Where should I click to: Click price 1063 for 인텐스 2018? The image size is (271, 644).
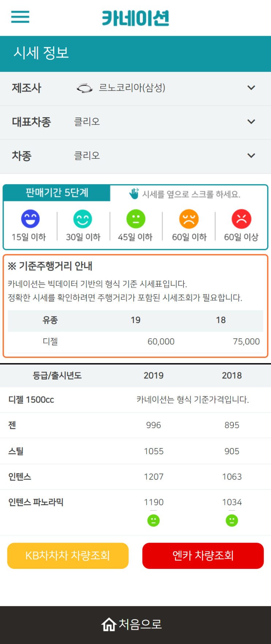pos(232,477)
